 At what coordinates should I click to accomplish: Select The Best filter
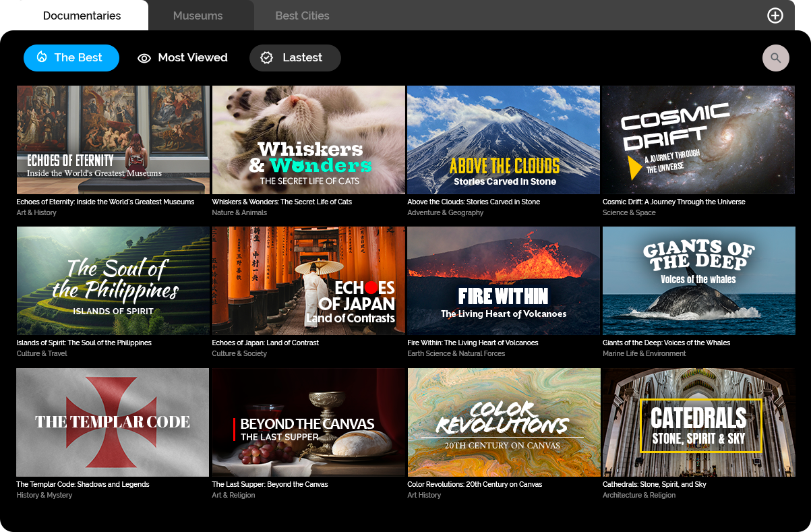tap(71, 58)
